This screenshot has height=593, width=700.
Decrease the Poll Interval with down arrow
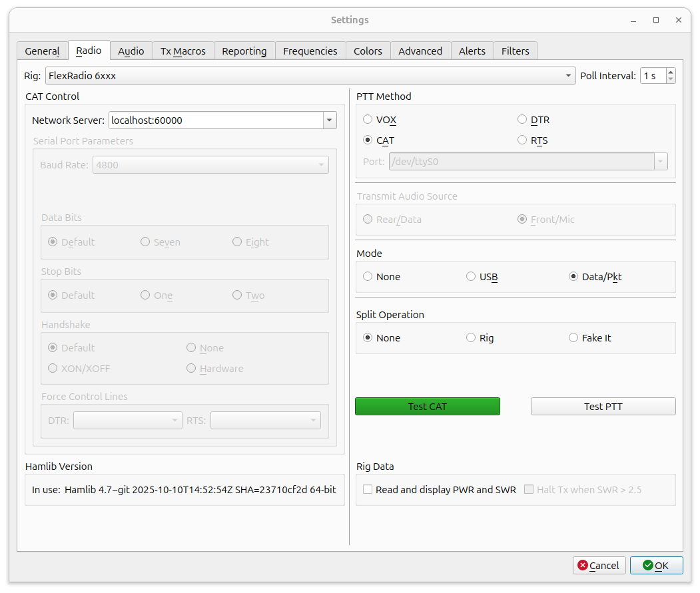[x=670, y=79]
